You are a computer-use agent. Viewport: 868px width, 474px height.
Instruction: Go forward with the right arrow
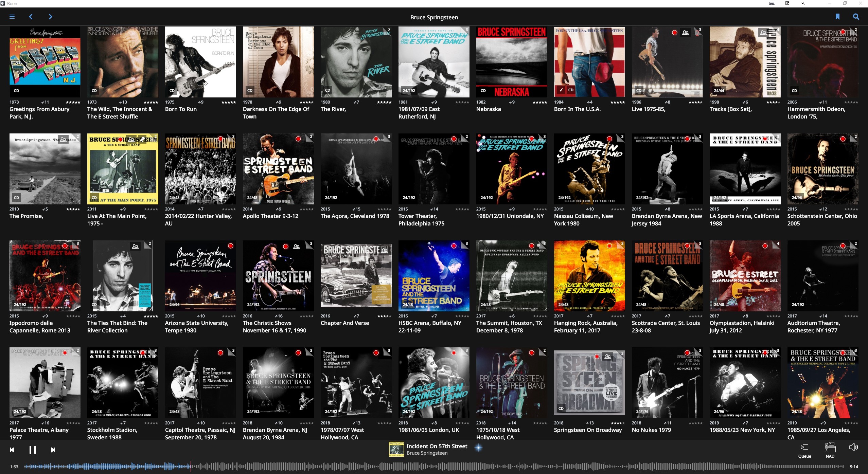[x=50, y=17]
